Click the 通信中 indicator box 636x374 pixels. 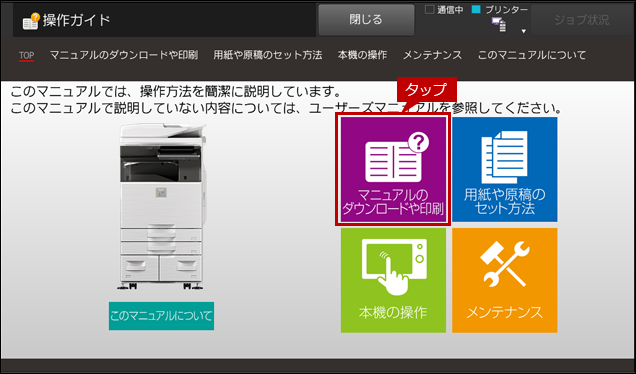tap(429, 9)
